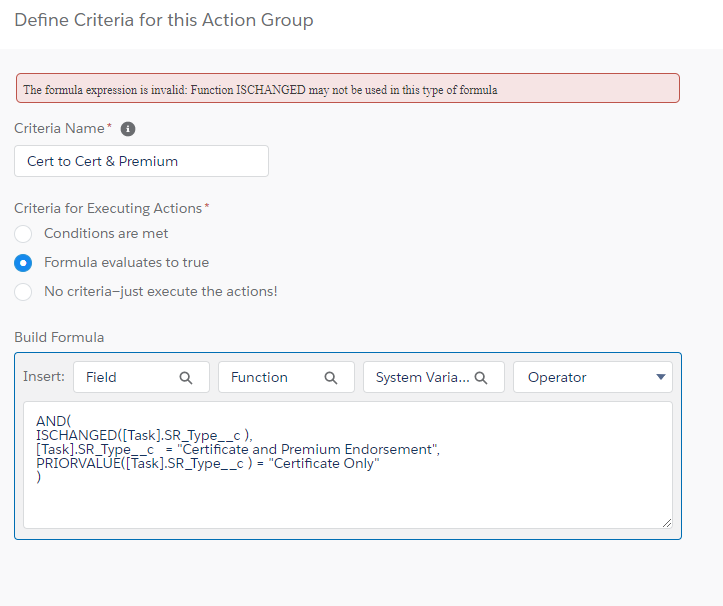Open the Operator dropdown
The height and width of the screenshot is (606, 723).
pos(592,378)
